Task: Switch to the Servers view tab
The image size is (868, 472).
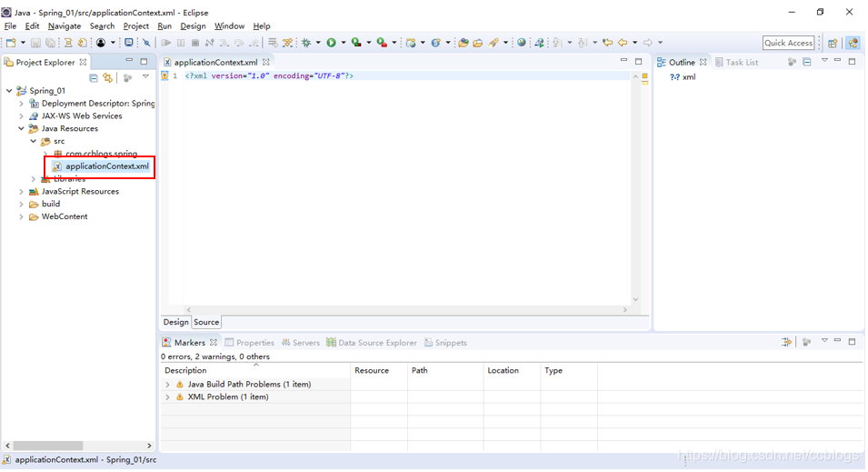Action: (x=301, y=342)
